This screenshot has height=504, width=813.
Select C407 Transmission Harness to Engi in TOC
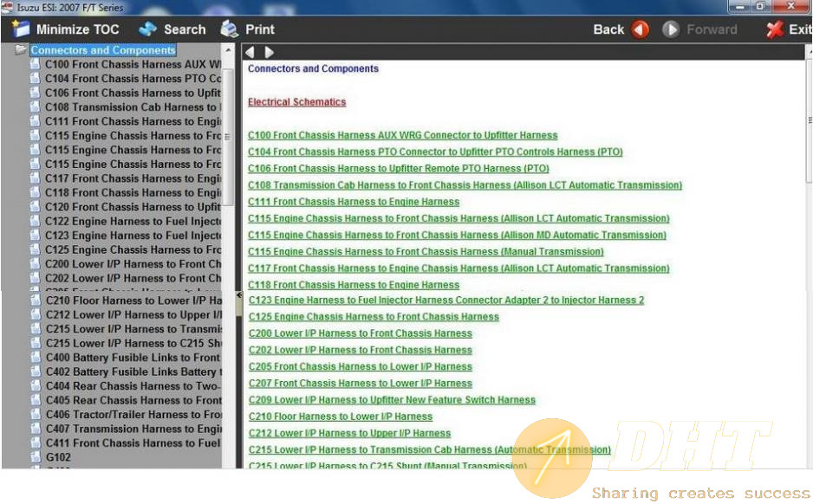133,429
